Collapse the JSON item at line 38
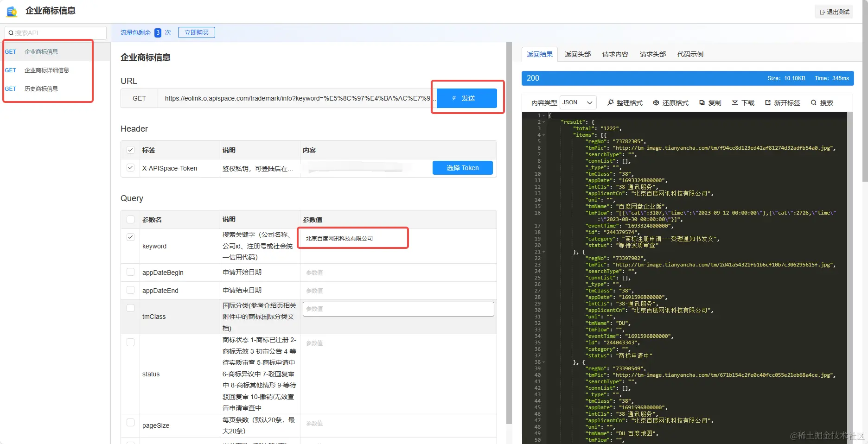 543,362
